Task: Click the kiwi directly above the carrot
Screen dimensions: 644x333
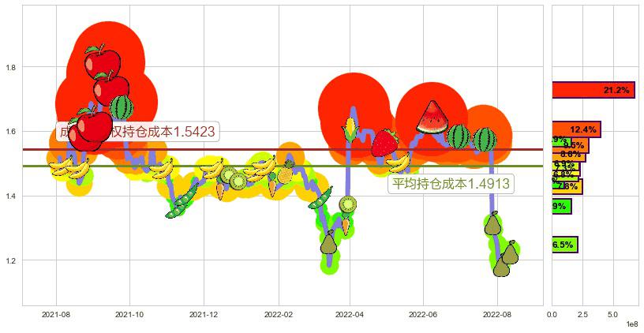Action: click(347, 204)
